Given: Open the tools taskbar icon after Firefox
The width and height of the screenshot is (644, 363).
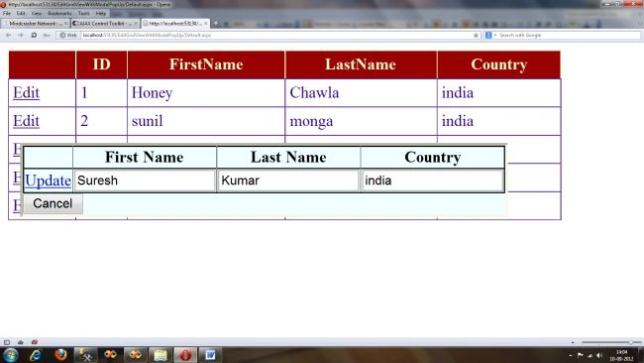Looking at the screenshot, I should coord(85,355).
